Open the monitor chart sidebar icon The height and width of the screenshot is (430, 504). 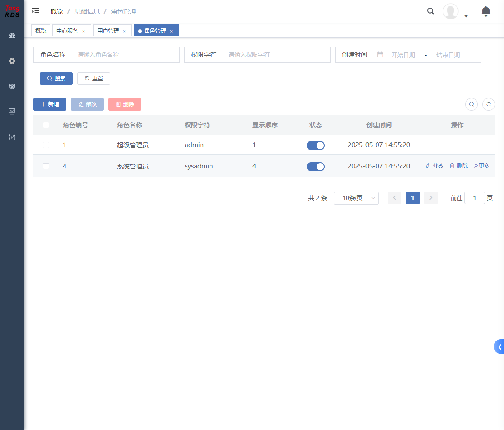(x=12, y=111)
